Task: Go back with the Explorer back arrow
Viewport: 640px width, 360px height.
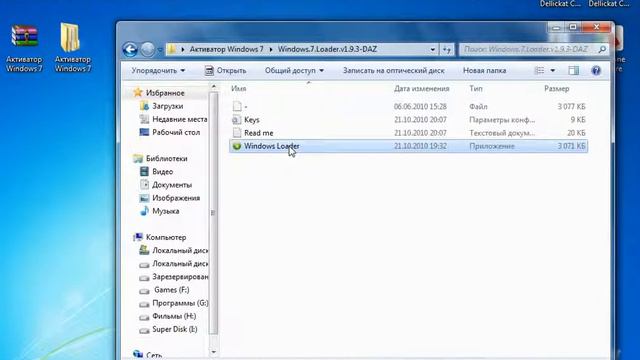Action: pos(130,50)
